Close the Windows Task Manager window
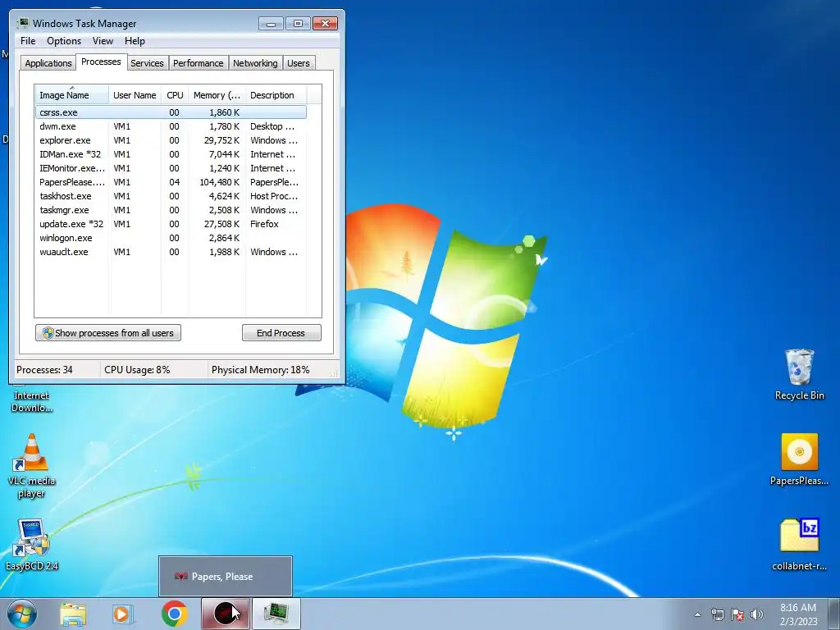The image size is (840, 630). tap(325, 23)
